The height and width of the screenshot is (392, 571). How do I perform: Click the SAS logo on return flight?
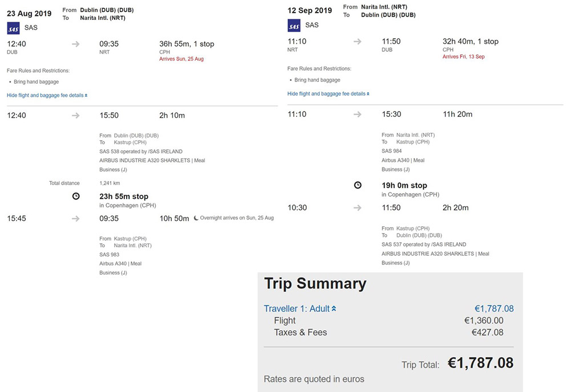[x=294, y=26]
